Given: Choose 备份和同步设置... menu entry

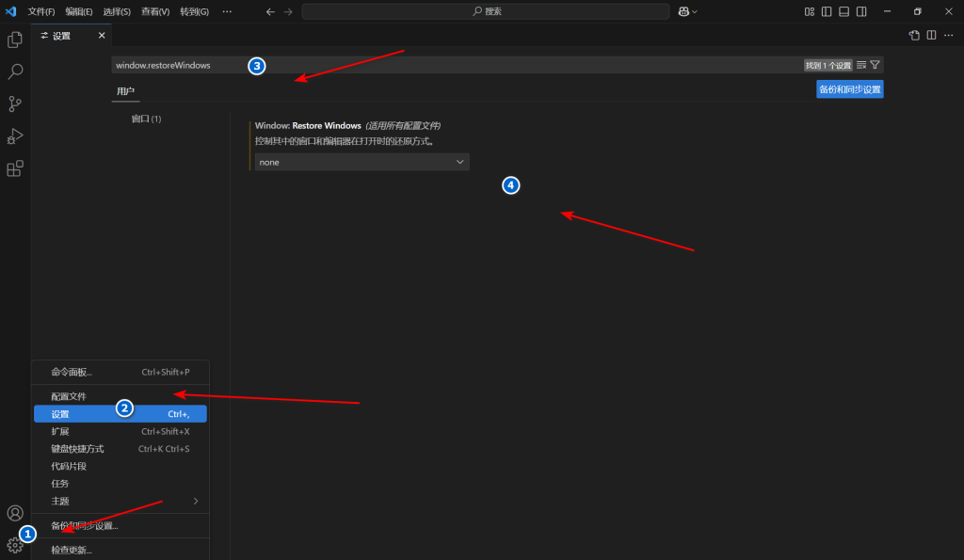Looking at the screenshot, I should pos(120,525).
